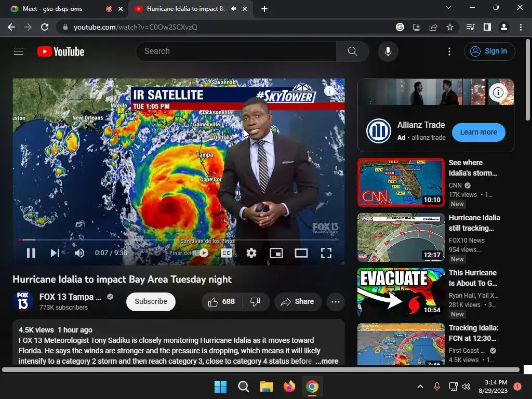
Task: Close the Hurricane Idalia tab
Action: point(245,9)
